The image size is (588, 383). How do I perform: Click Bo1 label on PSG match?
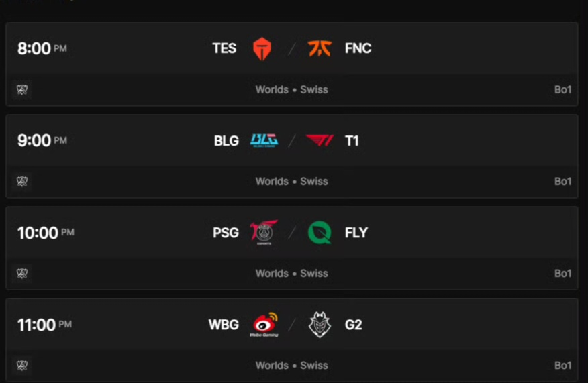pyautogui.click(x=562, y=273)
